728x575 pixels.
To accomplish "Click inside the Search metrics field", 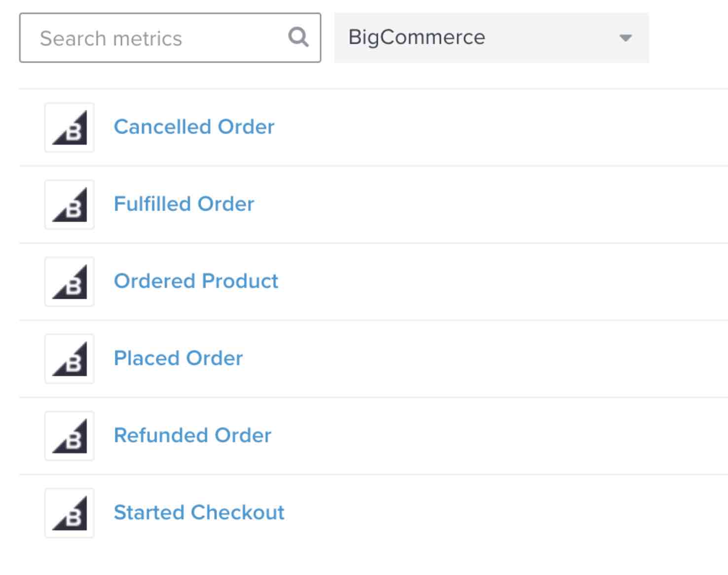I will (148, 37).
